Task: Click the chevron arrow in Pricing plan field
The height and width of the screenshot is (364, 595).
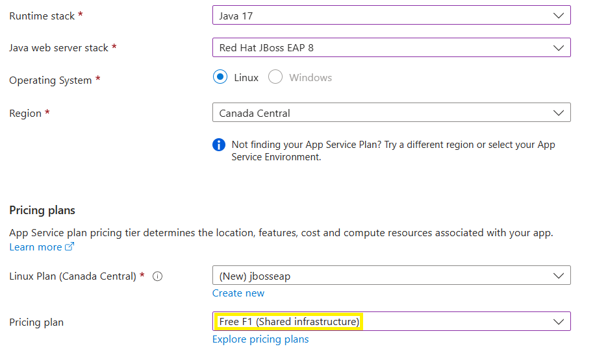Action: (x=558, y=322)
